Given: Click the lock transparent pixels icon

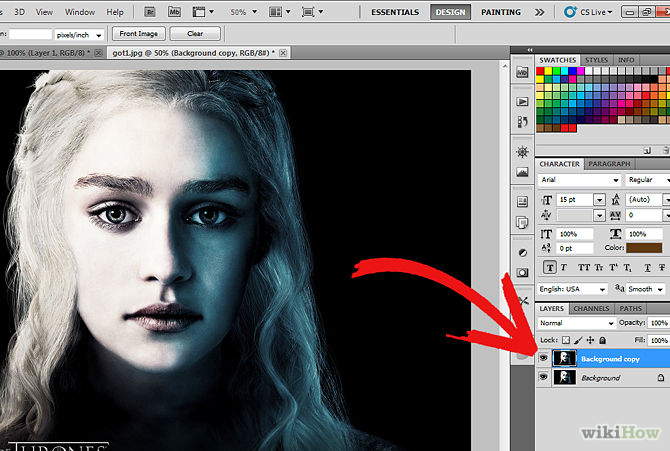Looking at the screenshot, I should click(x=566, y=341).
